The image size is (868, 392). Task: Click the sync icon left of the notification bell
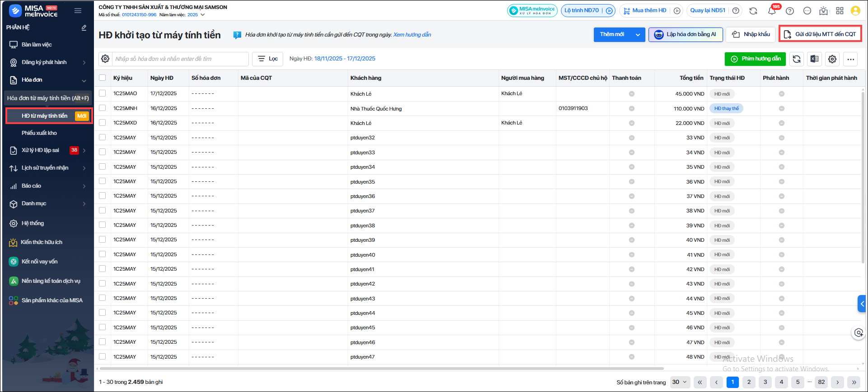click(753, 11)
